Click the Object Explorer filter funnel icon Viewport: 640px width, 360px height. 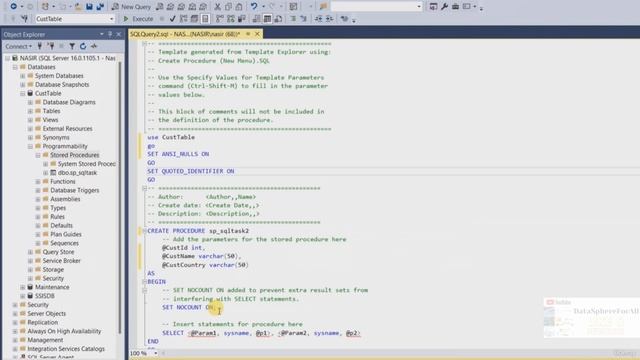72,47
